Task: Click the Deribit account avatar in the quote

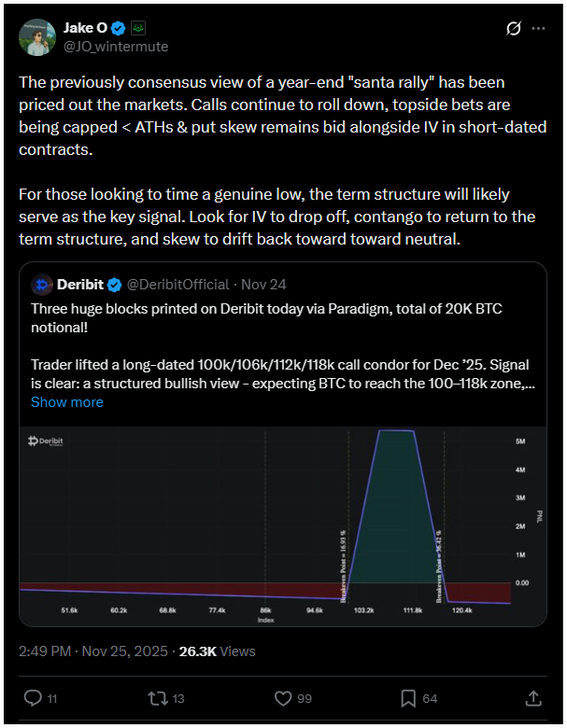Action: (41, 284)
